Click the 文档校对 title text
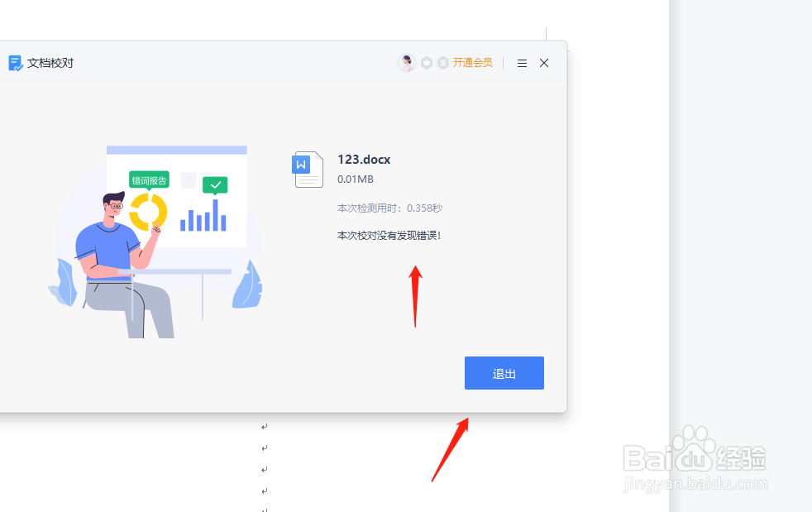The image size is (812, 512). point(50,63)
